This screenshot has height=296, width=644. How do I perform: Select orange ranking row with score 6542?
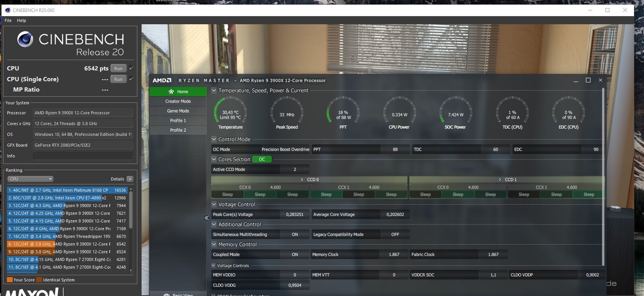(67, 244)
